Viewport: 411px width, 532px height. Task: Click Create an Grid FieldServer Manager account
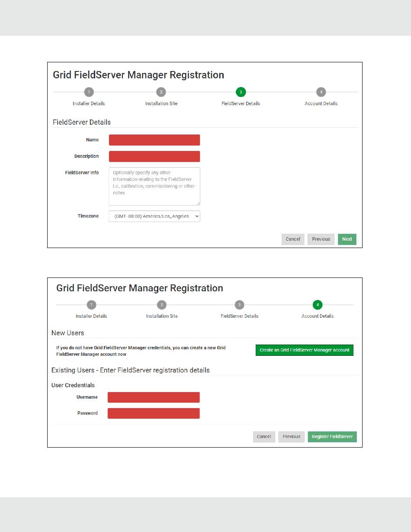click(305, 350)
